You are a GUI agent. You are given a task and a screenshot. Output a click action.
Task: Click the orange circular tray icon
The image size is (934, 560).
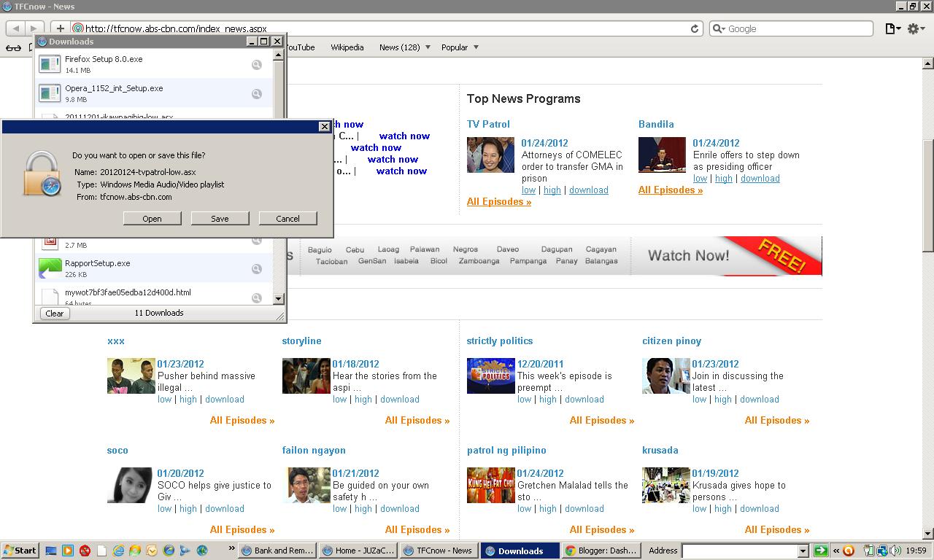pos(849,551)
